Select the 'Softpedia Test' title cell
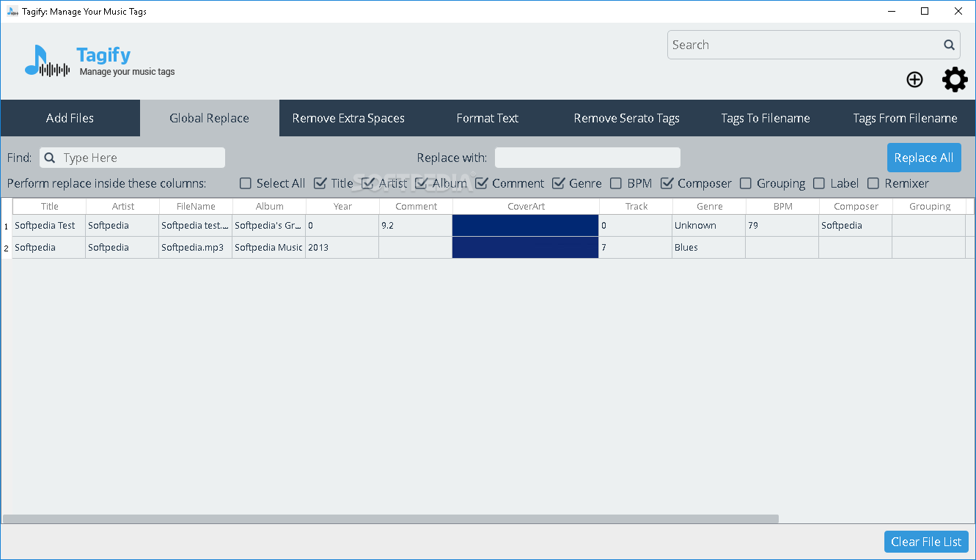Image resolution: width=976 pixels, height=560 pixels. [x=49, y=226]
